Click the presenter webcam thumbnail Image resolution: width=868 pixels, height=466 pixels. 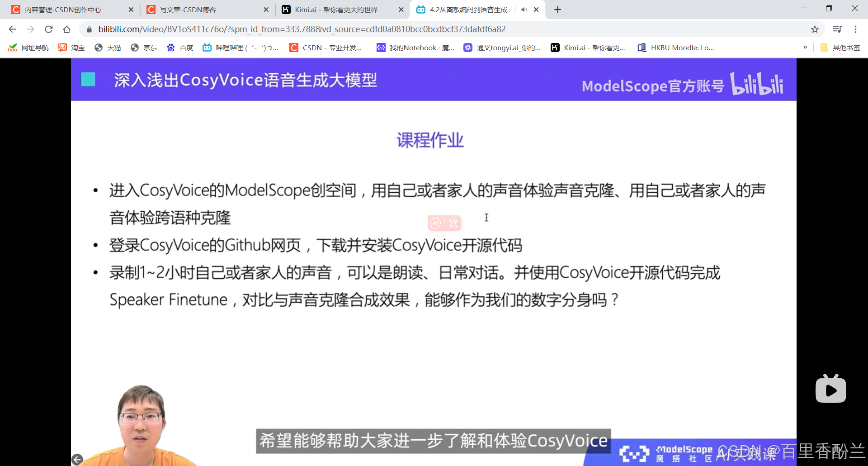click(x=141, y=425)
